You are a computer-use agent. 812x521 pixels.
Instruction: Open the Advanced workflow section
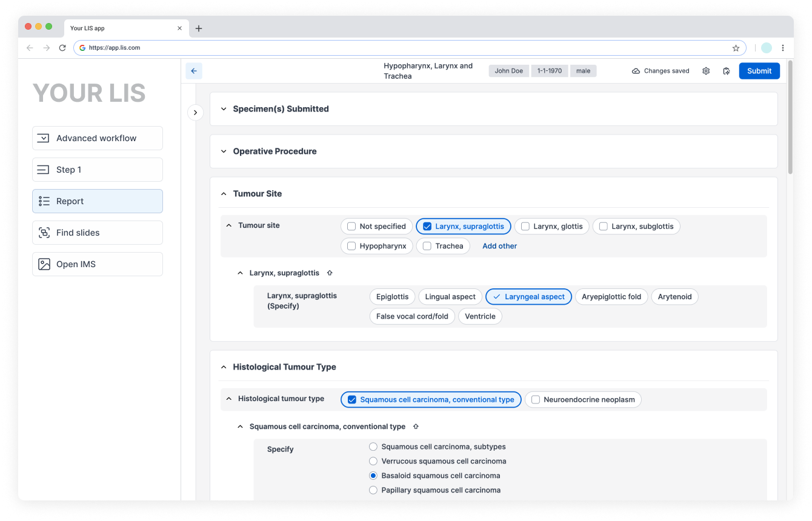pos(97,138)
